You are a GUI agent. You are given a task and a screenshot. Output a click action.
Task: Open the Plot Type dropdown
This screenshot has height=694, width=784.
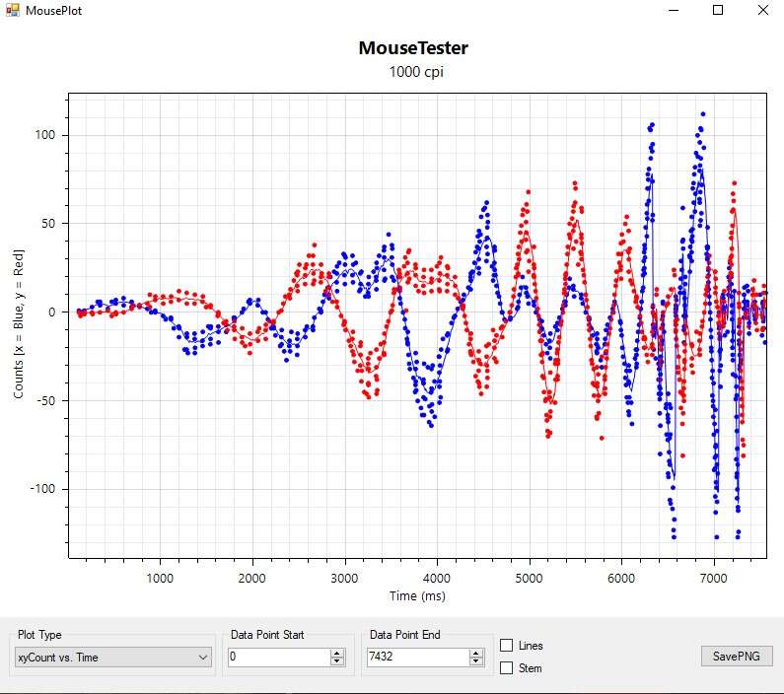[114, 657]
